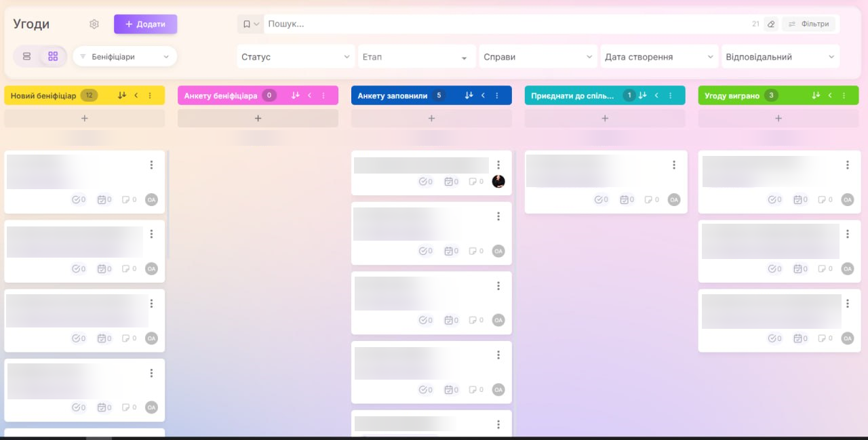This screenshot has height=440, width=868.
Task: Expand the Відповідальний filter dropdown
Action: point(781,57)
